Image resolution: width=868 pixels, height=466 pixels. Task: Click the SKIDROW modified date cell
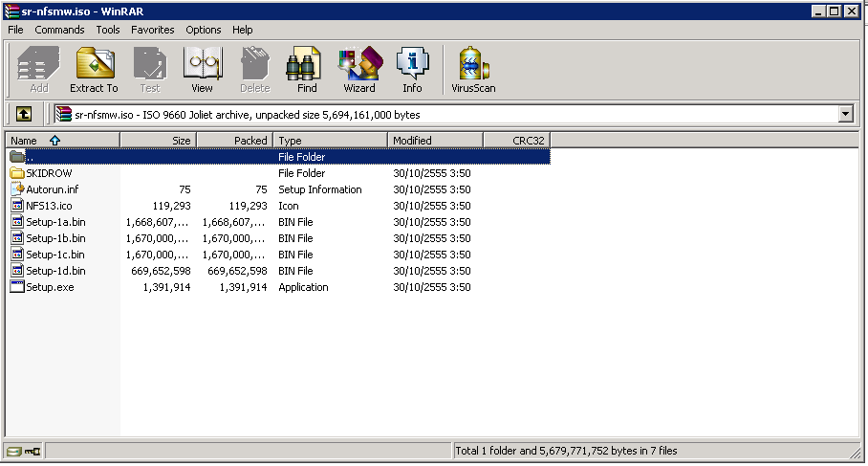432,173
